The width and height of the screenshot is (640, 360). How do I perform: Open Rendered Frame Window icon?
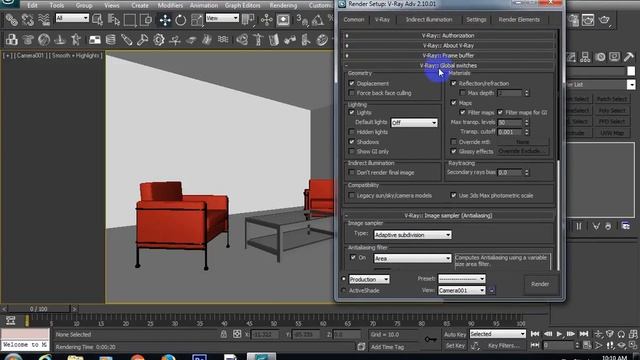click(588, 20)
